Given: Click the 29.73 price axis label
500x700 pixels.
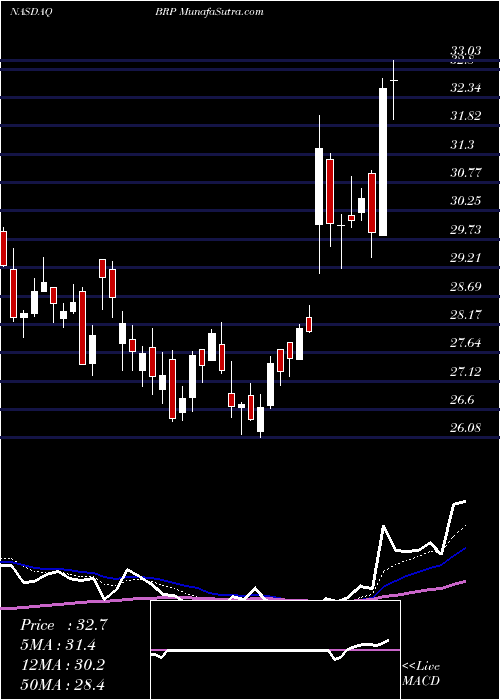Looking at the screenshot, I should click(x=466, y=229).
